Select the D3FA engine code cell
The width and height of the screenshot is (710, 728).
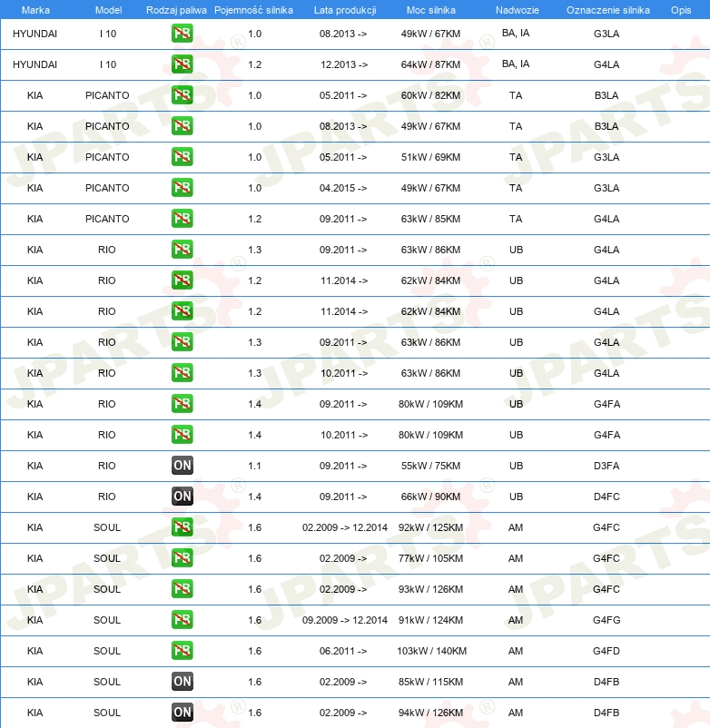[606, 467]
